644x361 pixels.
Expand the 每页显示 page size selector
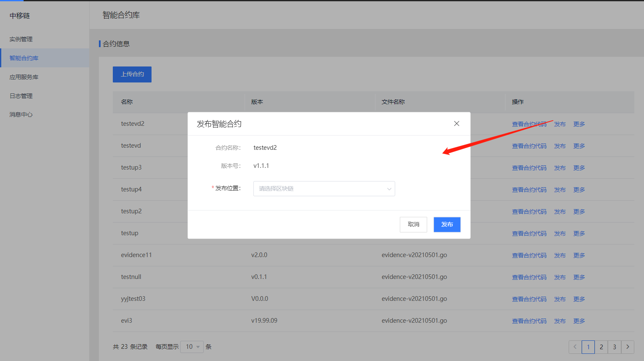click(192, 346)
